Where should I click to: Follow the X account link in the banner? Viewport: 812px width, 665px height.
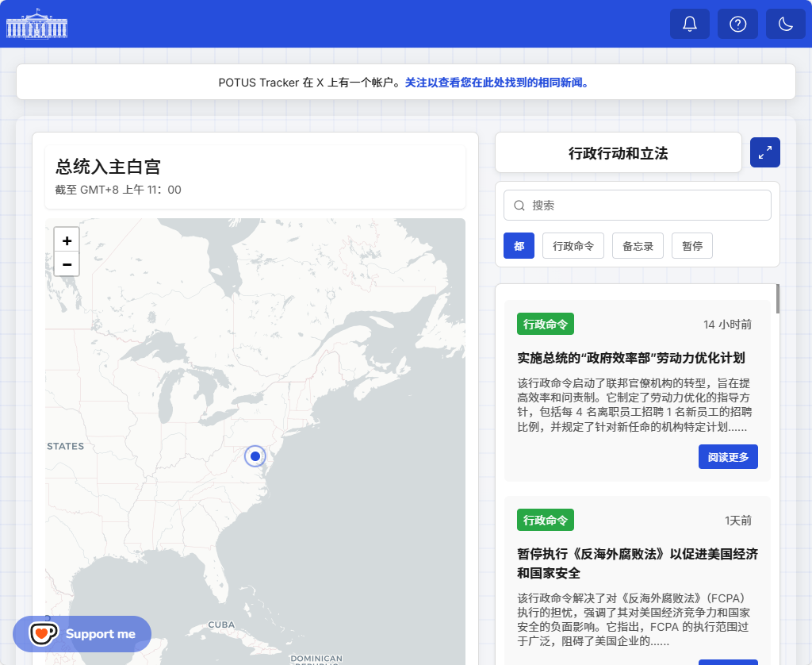click(x=497, y=83)
